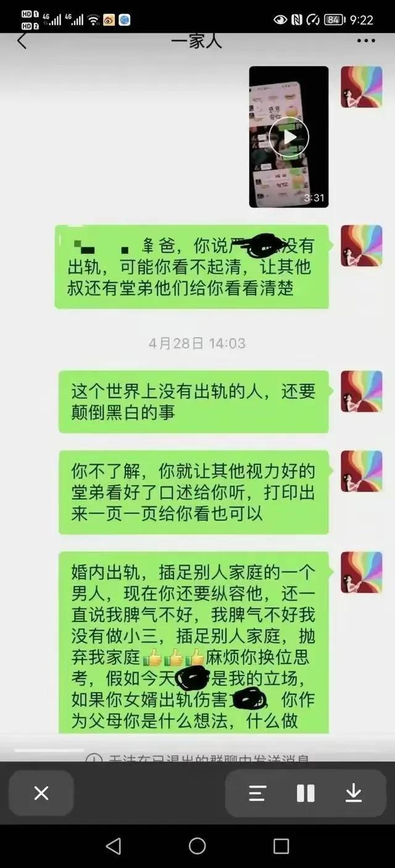
Task: Open the three-dot more options menu
Action: [366, 41]
